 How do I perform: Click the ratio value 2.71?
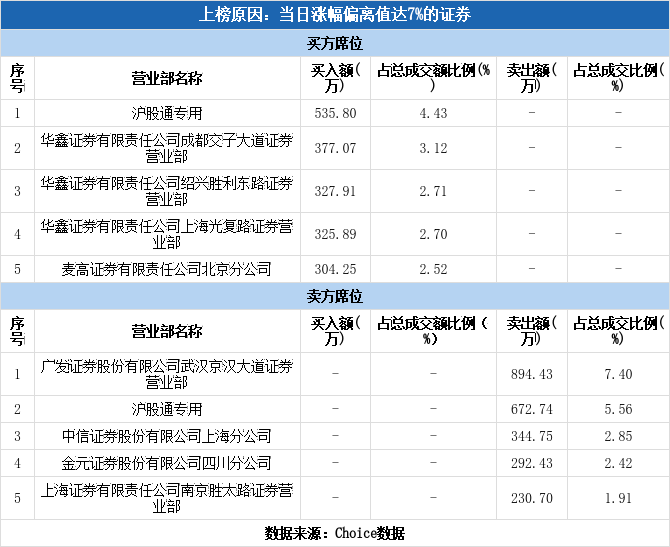pos(433,191)
